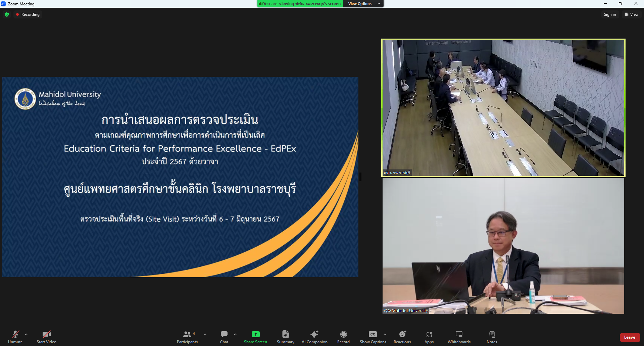Open the View layout menu
Screen dimensions: 644x346
tap(631, 14)
